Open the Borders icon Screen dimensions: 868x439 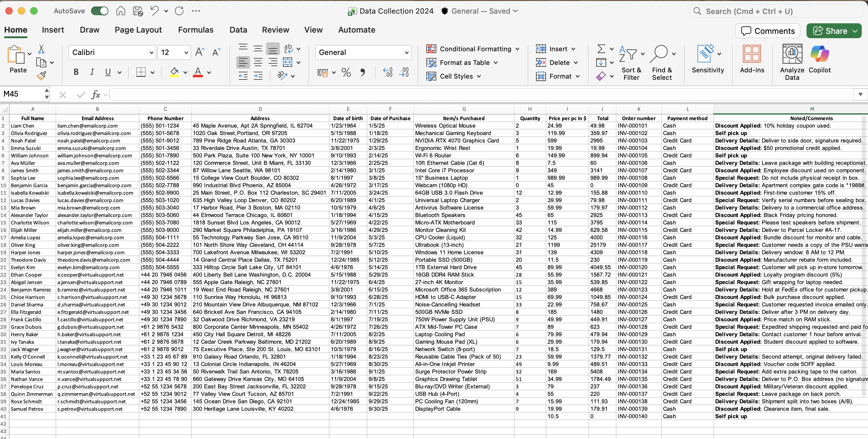[x=141, y=72]
